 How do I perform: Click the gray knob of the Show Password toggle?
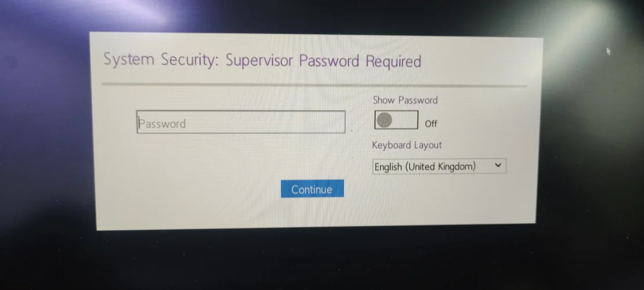(385, 120)
